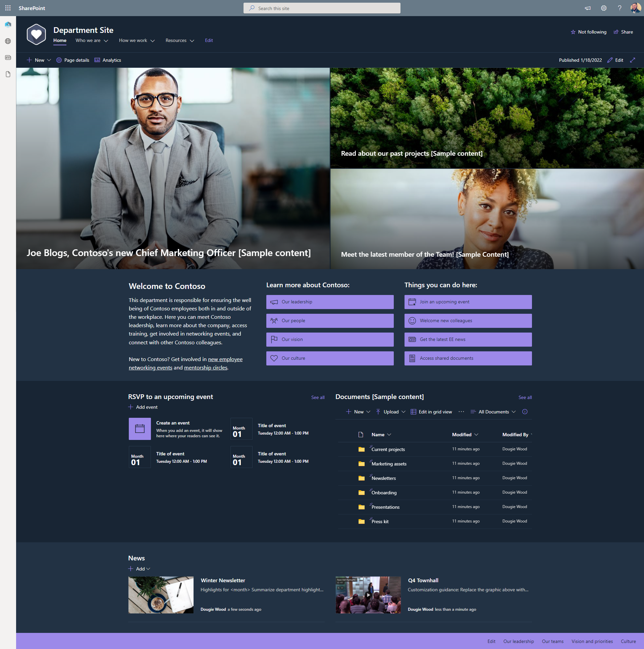Click Access shared documents link
Image resolution: width=644 pixels, height=649 pixels.
pos(468,358)
